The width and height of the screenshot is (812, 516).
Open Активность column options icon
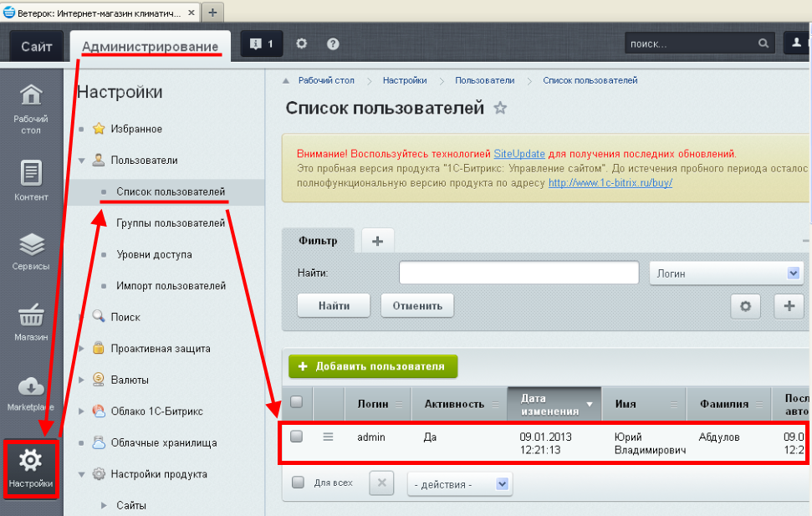(x=496, y=405)
